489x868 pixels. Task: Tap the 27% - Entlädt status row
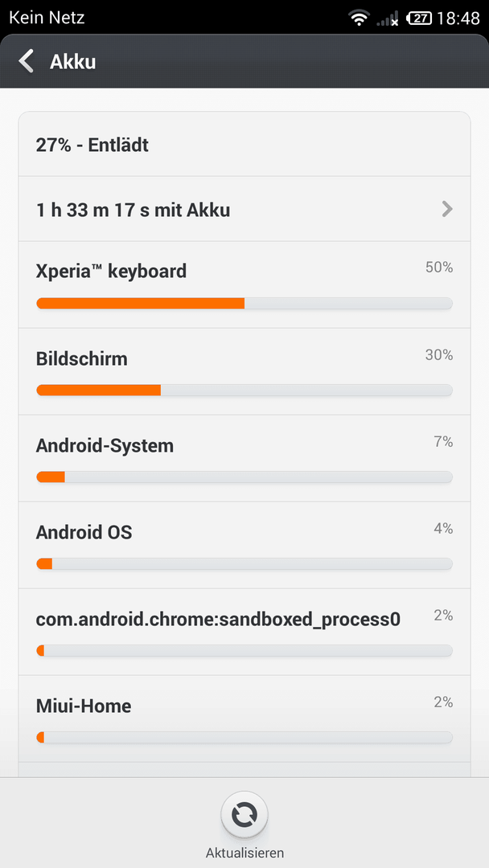(x=244, y=145)
